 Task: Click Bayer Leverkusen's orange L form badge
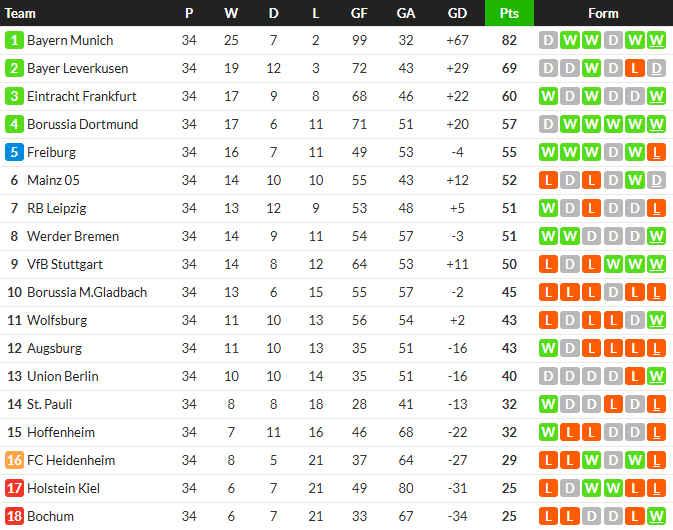[x=634, y=69]
